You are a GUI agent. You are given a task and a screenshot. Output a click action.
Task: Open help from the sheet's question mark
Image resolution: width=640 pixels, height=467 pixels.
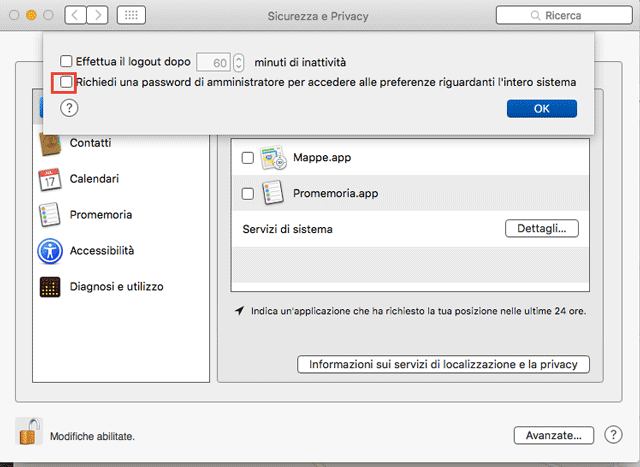(x=69, y=108)
